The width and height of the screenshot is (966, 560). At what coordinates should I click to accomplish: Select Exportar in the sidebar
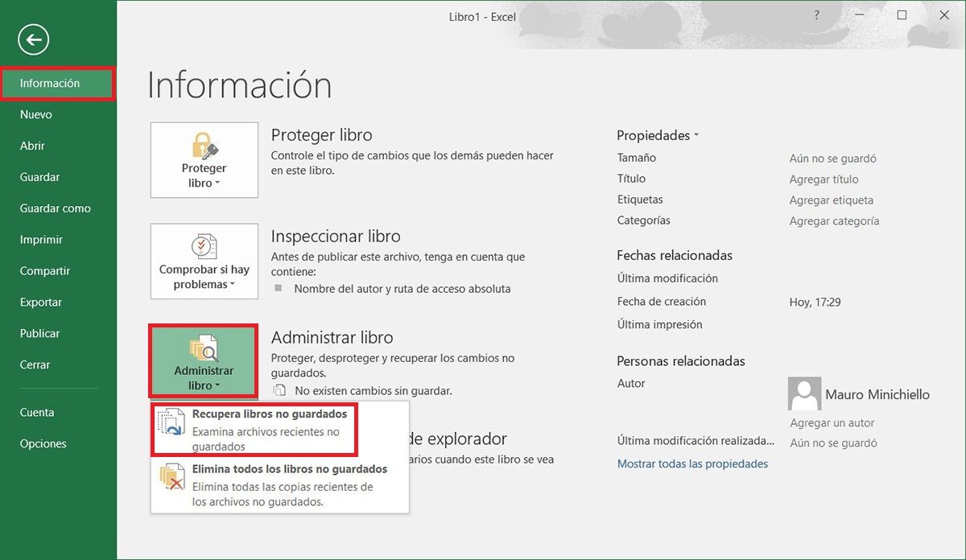(x=40, y=302)
